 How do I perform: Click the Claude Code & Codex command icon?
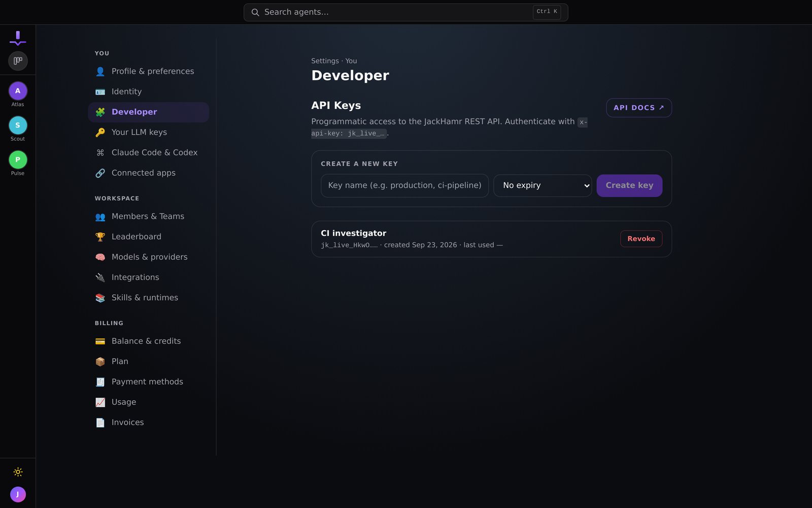pyautogui.click(x=100, y=153)
